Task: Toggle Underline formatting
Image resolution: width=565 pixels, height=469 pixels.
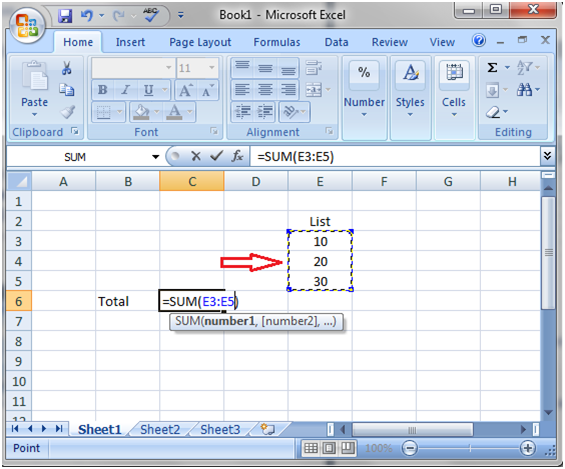Action: pos(148,90)
